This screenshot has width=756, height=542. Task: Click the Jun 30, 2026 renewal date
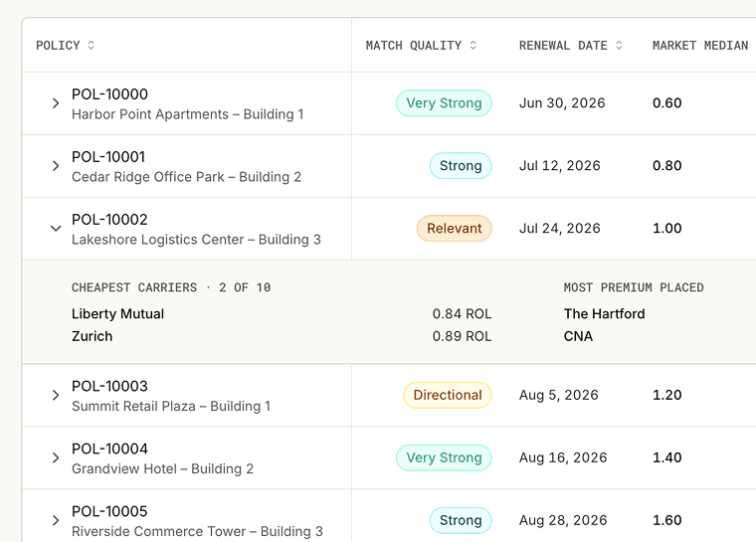[x=562, y=103]
